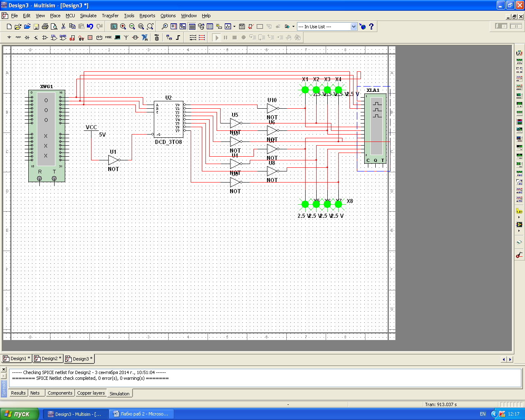
Task: Select the XLA1 logic analyzer on canvas
Action: (375, 128)
